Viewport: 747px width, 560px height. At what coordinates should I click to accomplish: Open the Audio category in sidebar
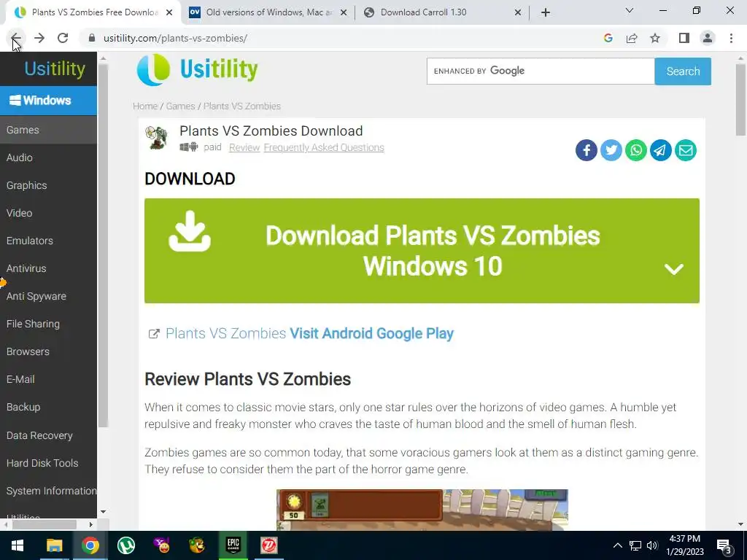click(48, 157)
